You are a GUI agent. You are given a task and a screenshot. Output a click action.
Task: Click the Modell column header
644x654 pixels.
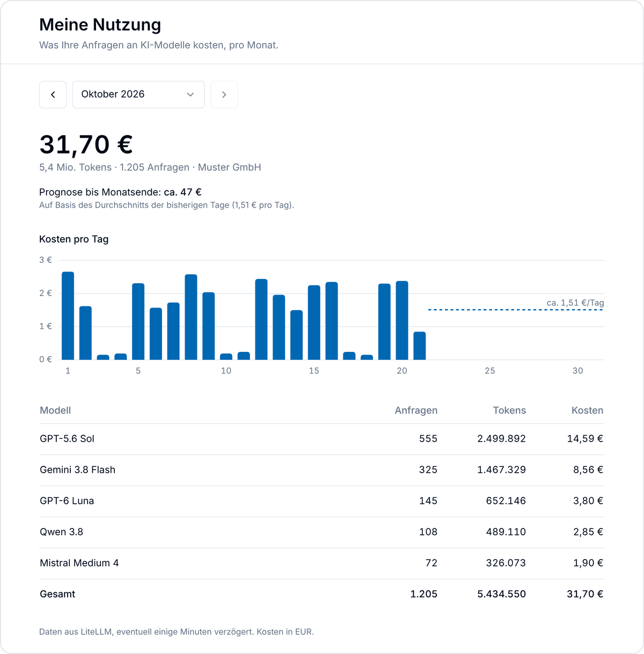tap(55, 410)
